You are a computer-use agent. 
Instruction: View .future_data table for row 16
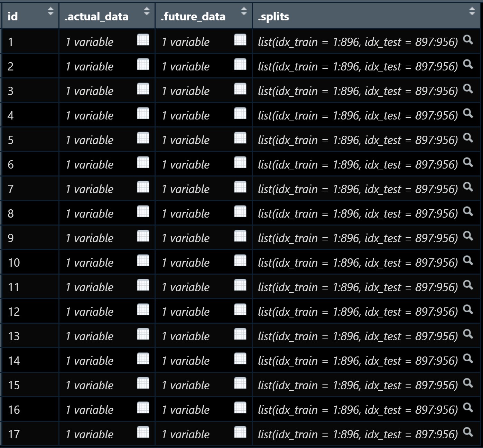click(240, 408)
